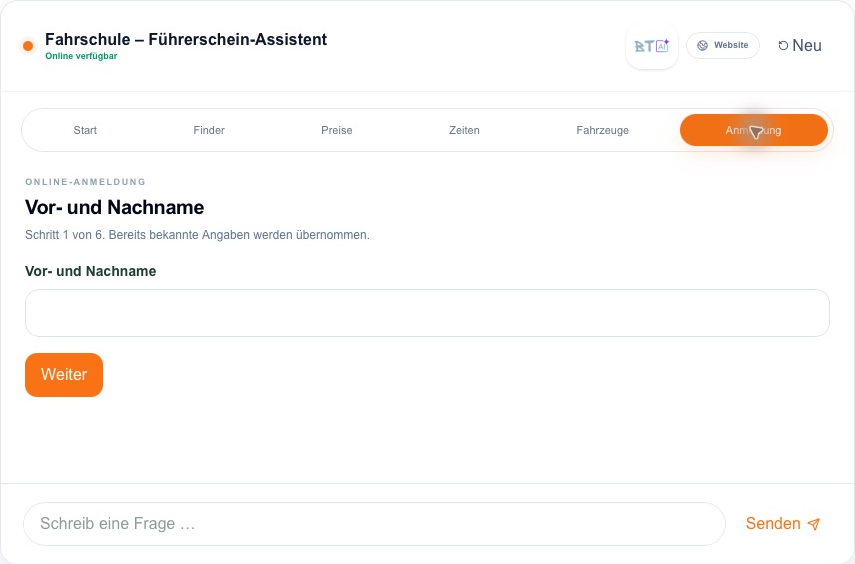This screenshot has width=855, height=564.
Task: Click the 'Fahrschule – Führerschein-Assistent' title
Action: point(186,39)
